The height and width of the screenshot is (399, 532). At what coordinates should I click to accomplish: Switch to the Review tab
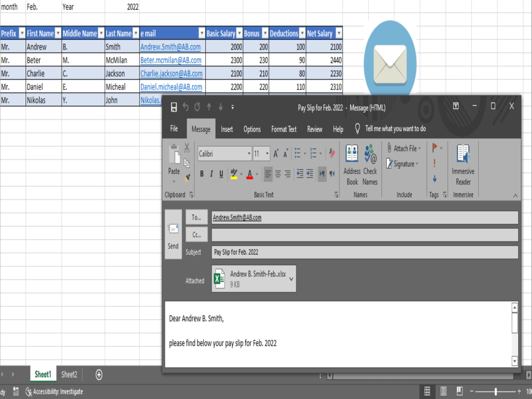(315, 129)
